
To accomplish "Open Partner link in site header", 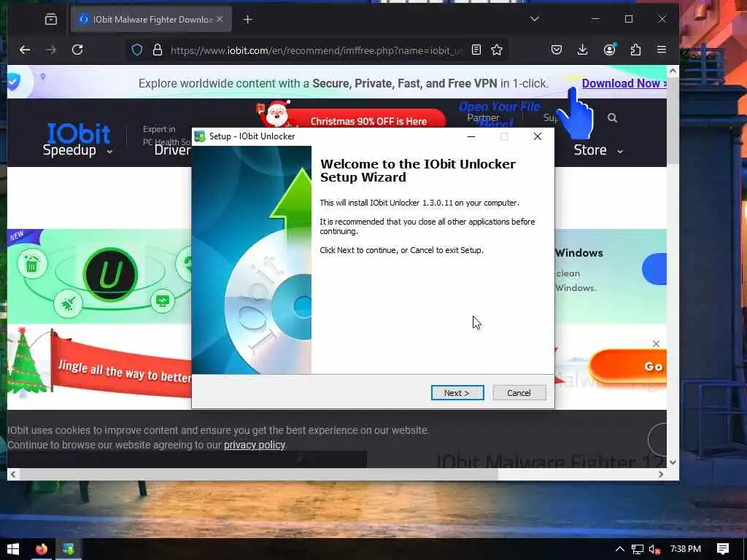I will [483, 117].
